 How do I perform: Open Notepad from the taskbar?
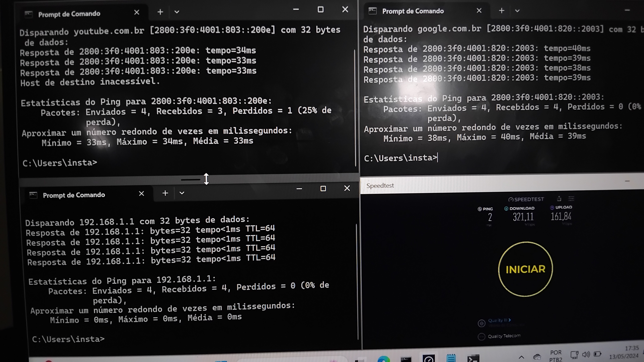[x=451, y=359]
